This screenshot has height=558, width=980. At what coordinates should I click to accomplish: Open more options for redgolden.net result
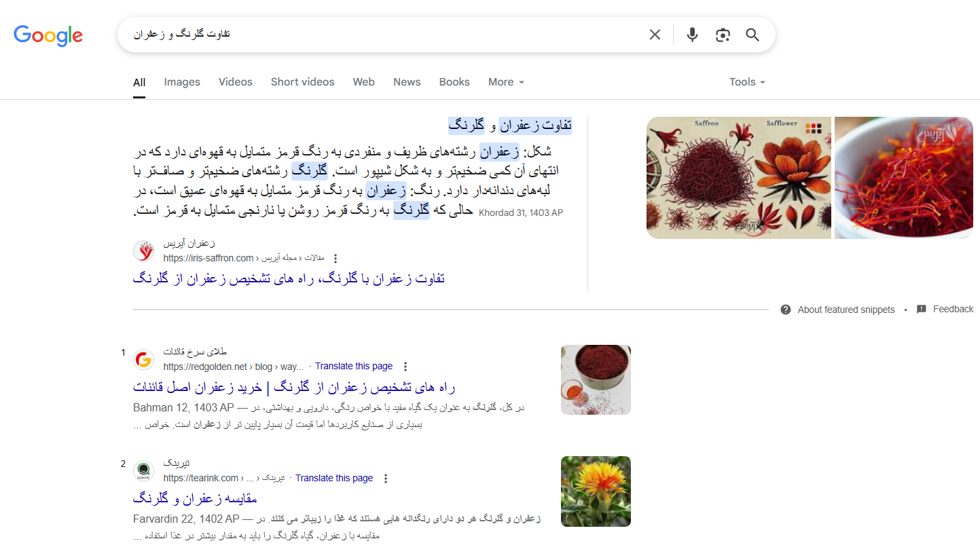(x=405, y=367)
